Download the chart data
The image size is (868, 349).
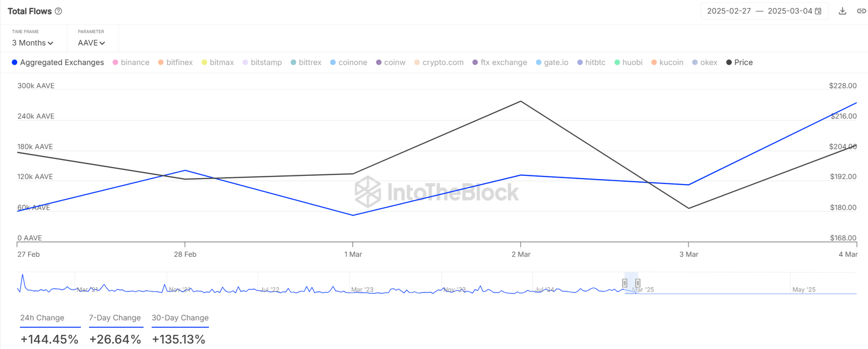click(843, 11)
